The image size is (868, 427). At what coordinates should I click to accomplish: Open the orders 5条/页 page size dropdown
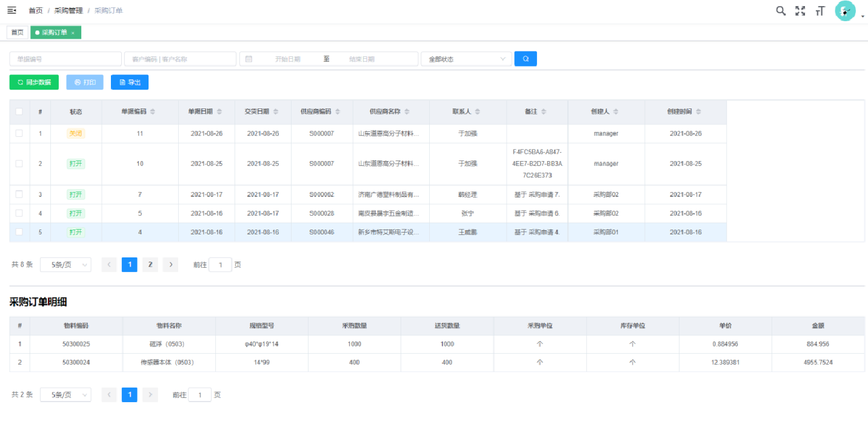point(65,265)
